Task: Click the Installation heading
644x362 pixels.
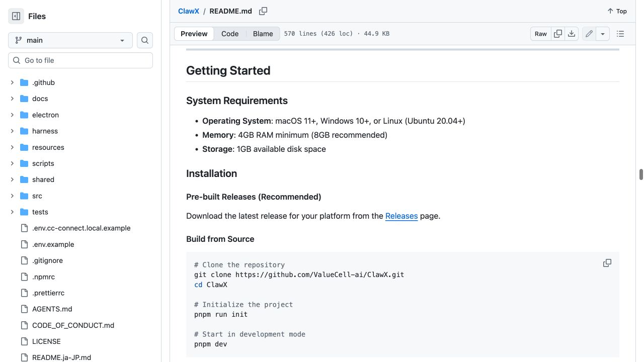Action: pyautogui.click(x=212, y=173)
